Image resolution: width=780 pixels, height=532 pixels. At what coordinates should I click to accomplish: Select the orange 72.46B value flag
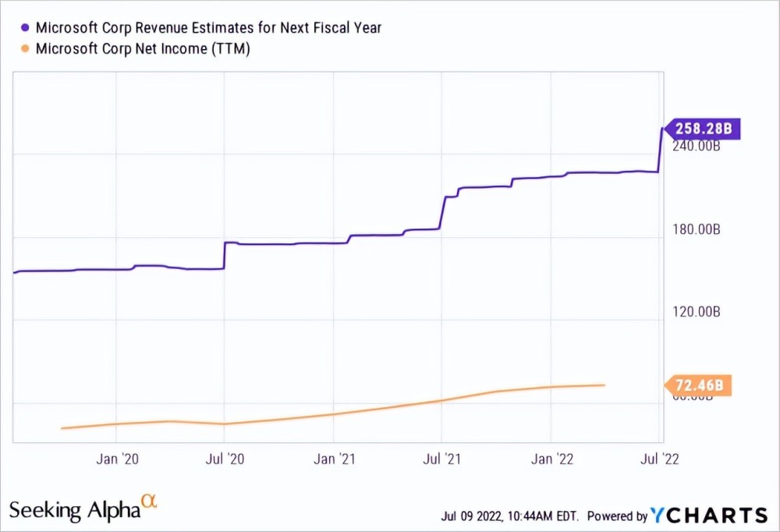[x=698, y=385]
